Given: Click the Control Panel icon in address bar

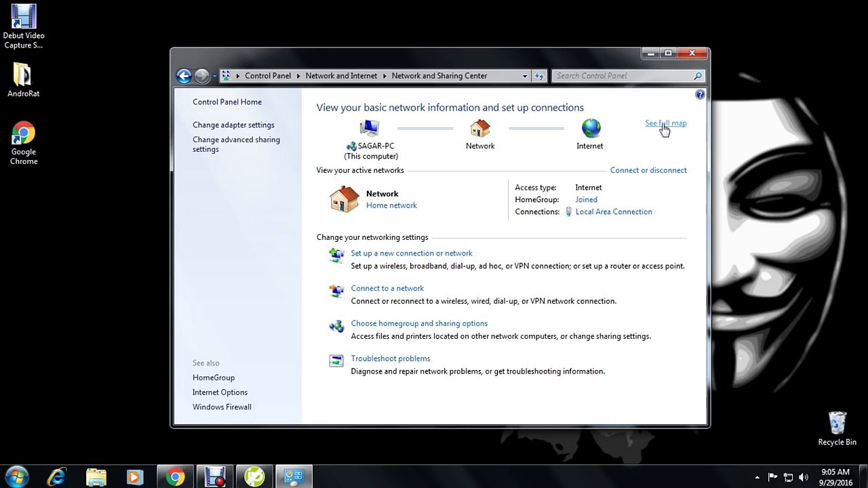Looking at the screenshot, I should coord(226,76).
